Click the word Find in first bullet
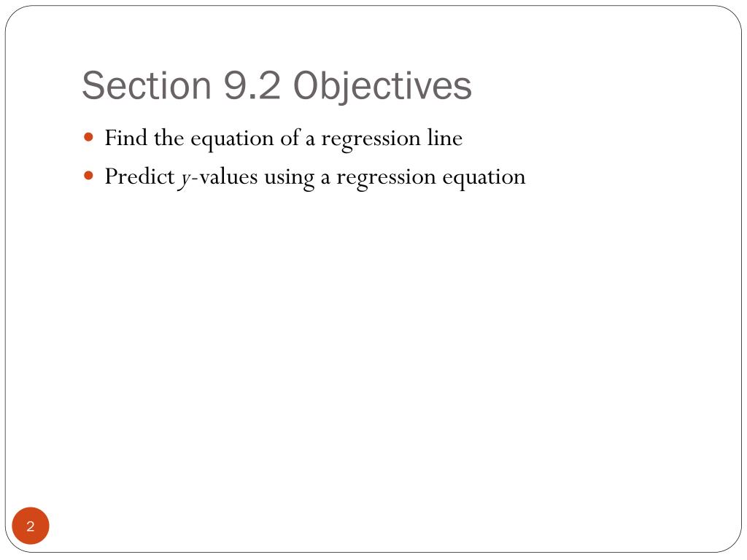This screenshot has height=560, width=747. coord(125,138)
